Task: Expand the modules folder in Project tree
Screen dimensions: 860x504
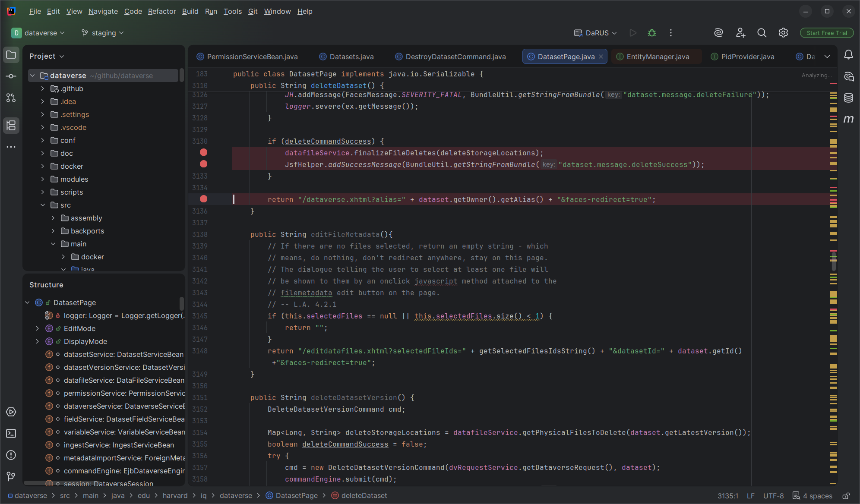Action: pyautogui.click(x=42, y=179)
